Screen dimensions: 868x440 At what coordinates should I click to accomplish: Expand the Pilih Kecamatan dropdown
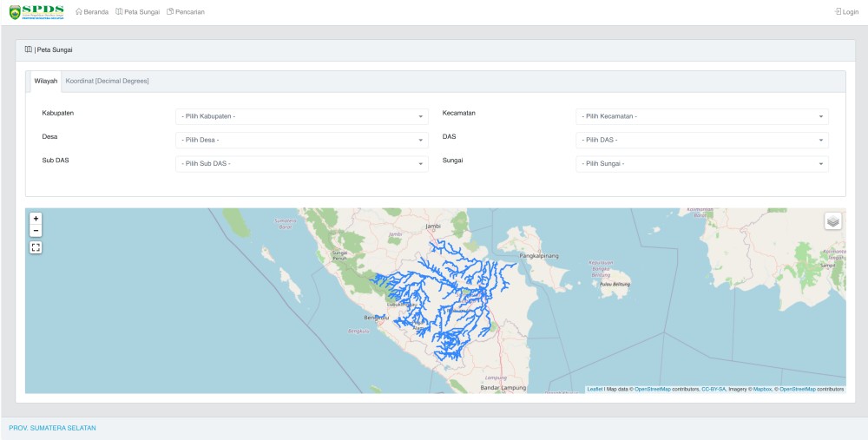coord(702,117)
